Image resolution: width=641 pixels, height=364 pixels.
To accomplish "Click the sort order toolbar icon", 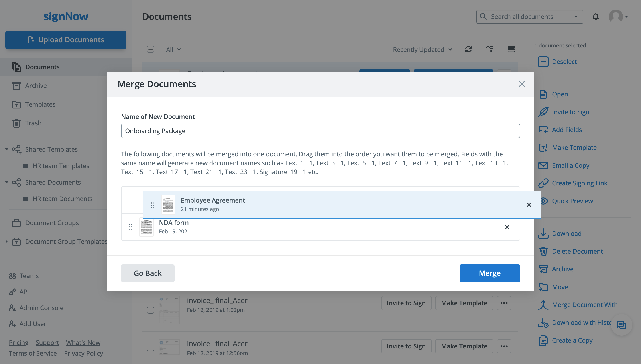I will coord(490,49).
